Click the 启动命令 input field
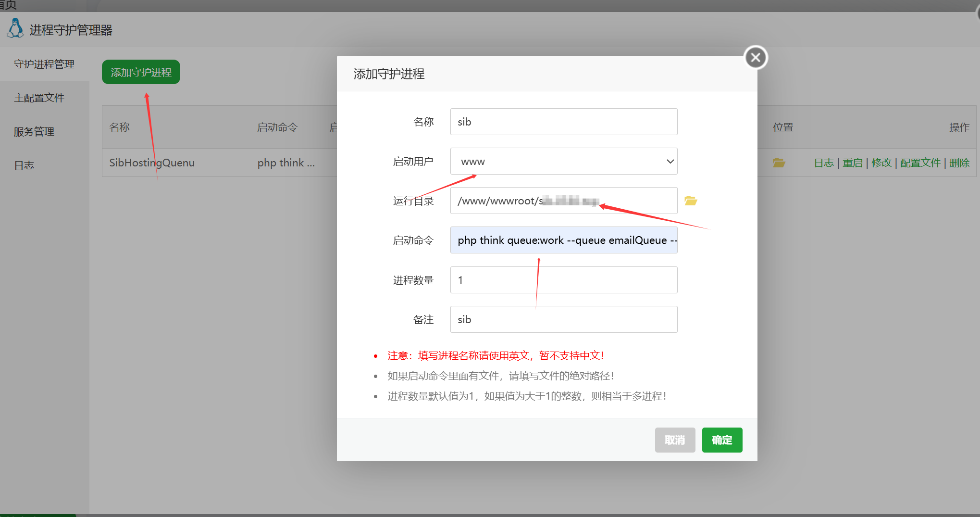Image resolution: width=980 pixels, height=517 pixels. pyautogui.click(x=563, y=240)
